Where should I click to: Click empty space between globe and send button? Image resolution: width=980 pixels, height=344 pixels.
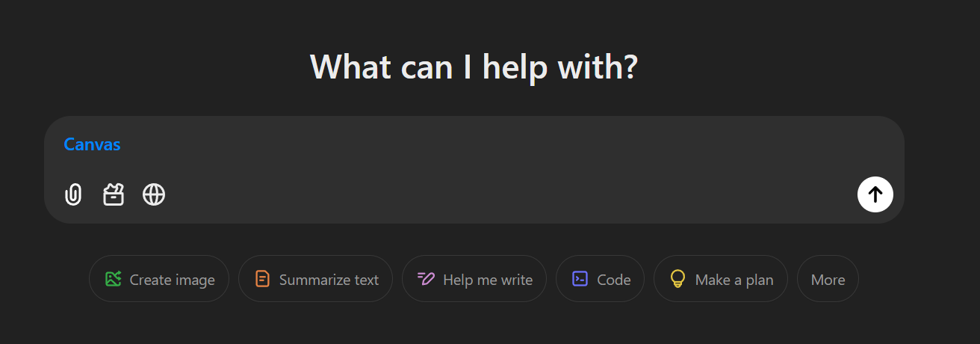point(508,195)
